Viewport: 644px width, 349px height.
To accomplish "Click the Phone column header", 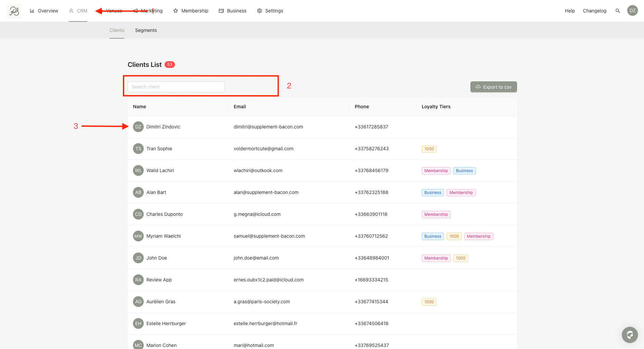I will 362,107.
